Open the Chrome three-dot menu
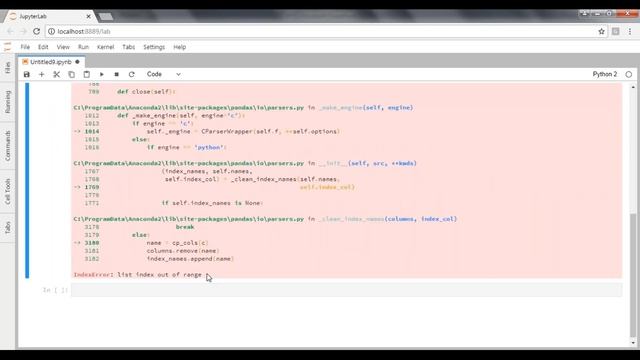Viewport: 640px width, 360px height. tap(630, 31)
